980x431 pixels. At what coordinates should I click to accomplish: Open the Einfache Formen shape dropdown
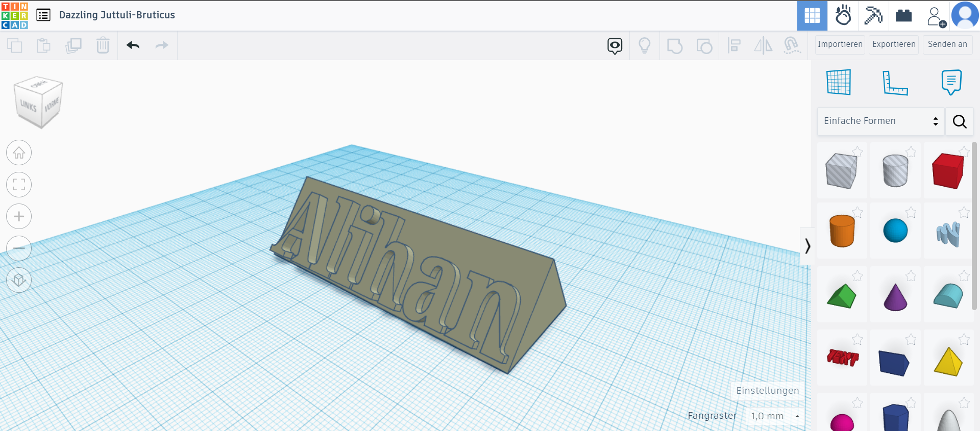pos(880,121)
